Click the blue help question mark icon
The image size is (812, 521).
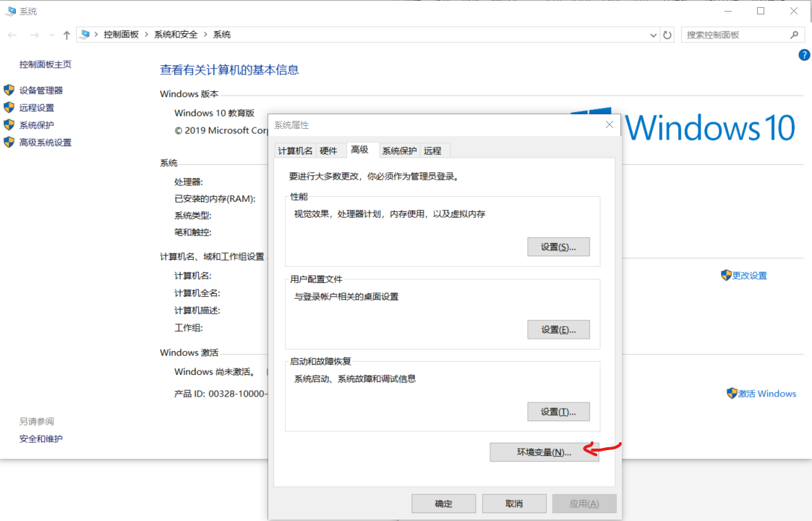(804, 54)
